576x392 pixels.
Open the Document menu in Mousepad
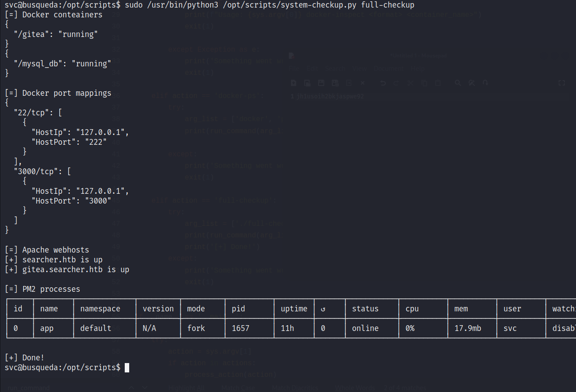(388, 69)
